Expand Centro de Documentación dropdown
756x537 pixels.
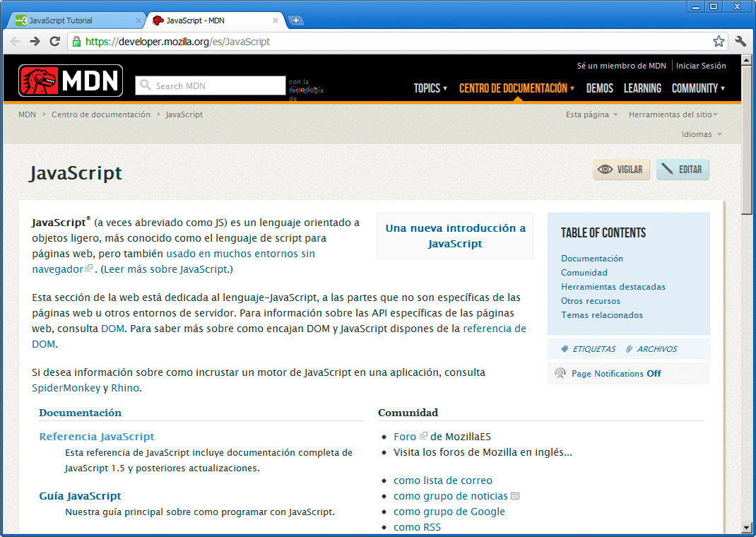[516, 88]
